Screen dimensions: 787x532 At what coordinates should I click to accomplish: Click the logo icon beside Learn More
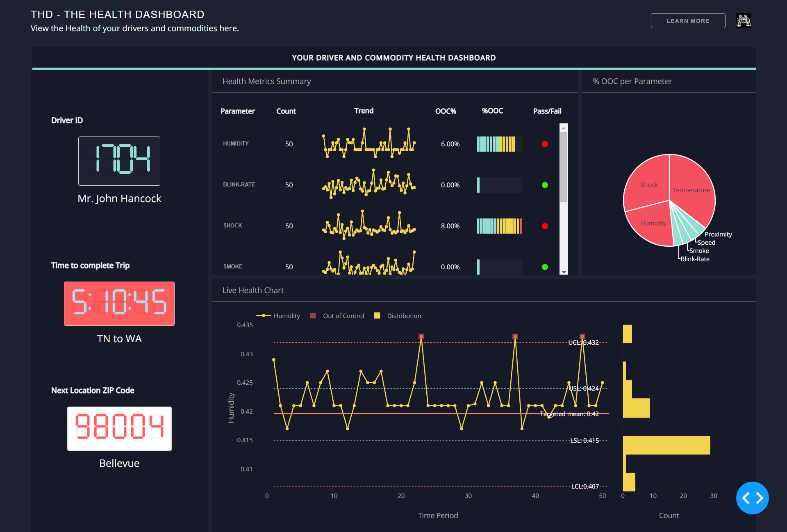[x=743, y=20]
